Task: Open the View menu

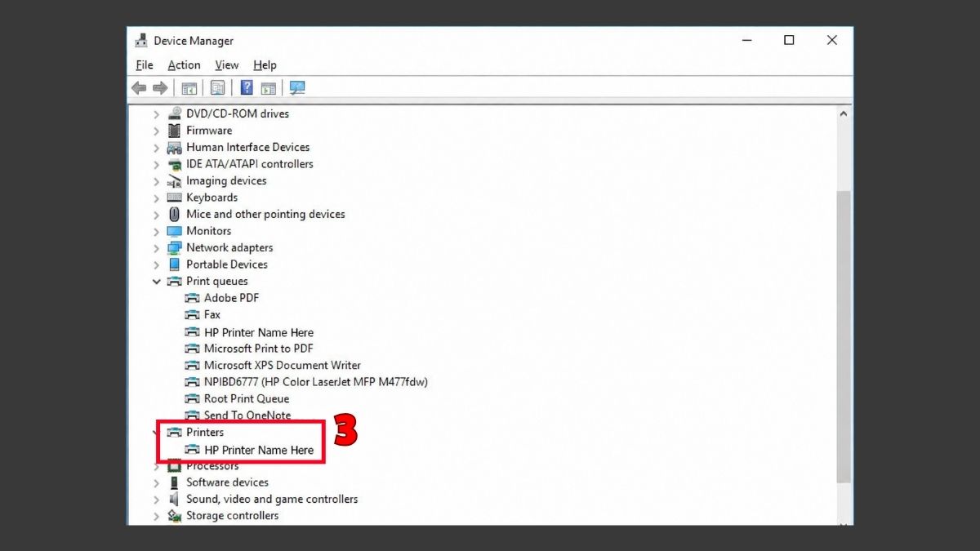Action: tap(227, 65)
